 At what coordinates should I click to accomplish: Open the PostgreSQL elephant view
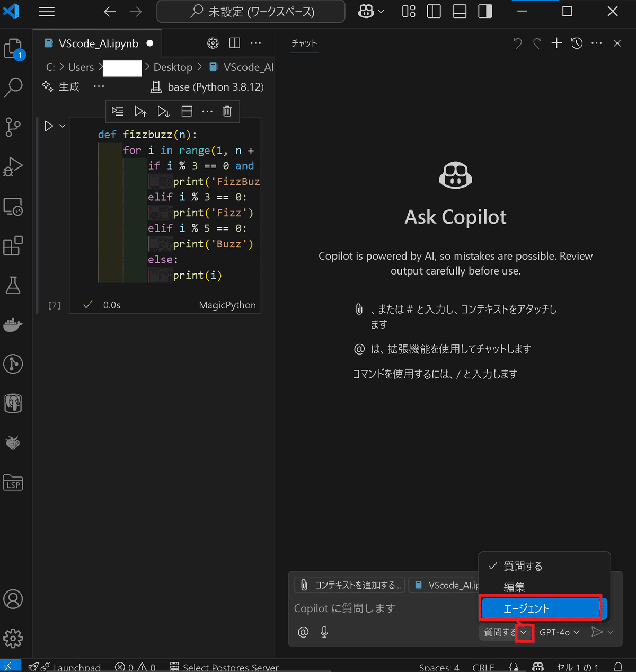click(x=13, y=403)
